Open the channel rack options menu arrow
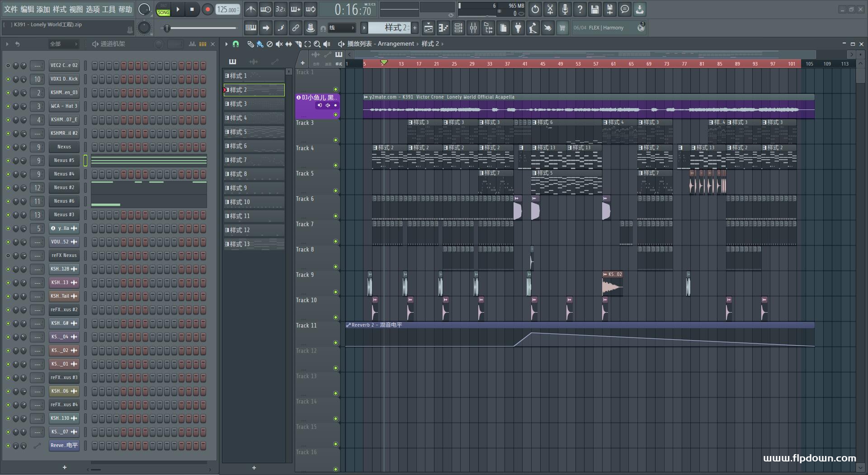Screen dimensions: 868x475 point(7,44)
